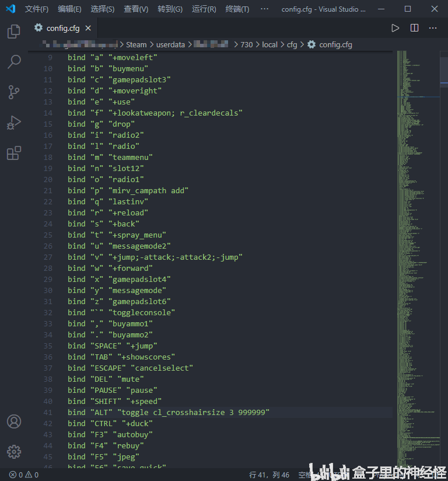448x481 pixels.
Task: Click the cfg breadcrumb segment
Action: pyautogui.click(x=292, y=45)
